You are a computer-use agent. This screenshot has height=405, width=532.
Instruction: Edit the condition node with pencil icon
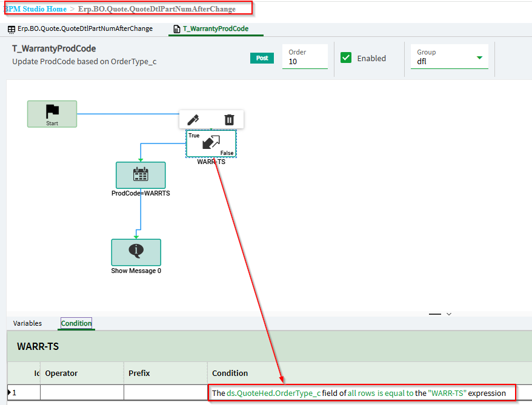point(193,119)
